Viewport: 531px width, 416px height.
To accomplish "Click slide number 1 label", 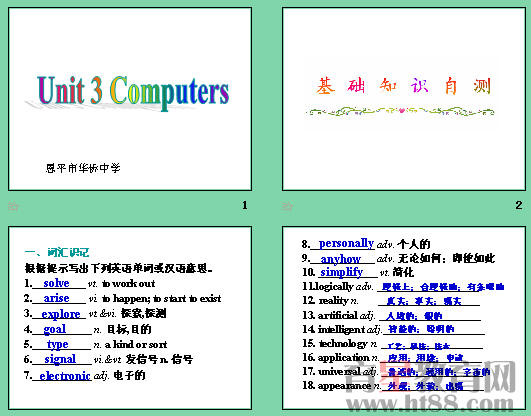I will click(x=245, y=205).
